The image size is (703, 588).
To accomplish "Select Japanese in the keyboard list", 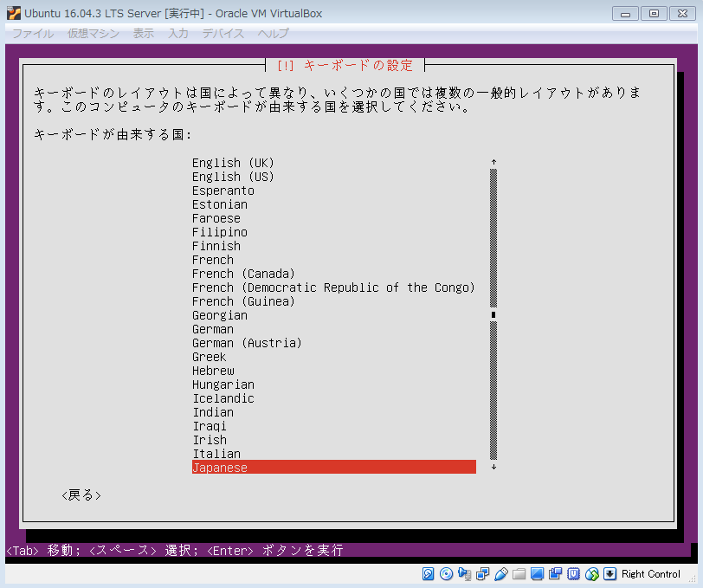I will point(333,468).
